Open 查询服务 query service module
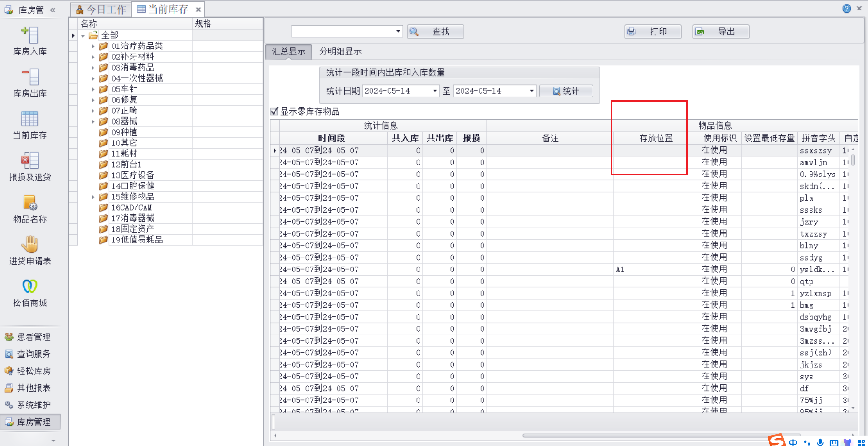Screen dimensions: 868x446 pos(28,354)
